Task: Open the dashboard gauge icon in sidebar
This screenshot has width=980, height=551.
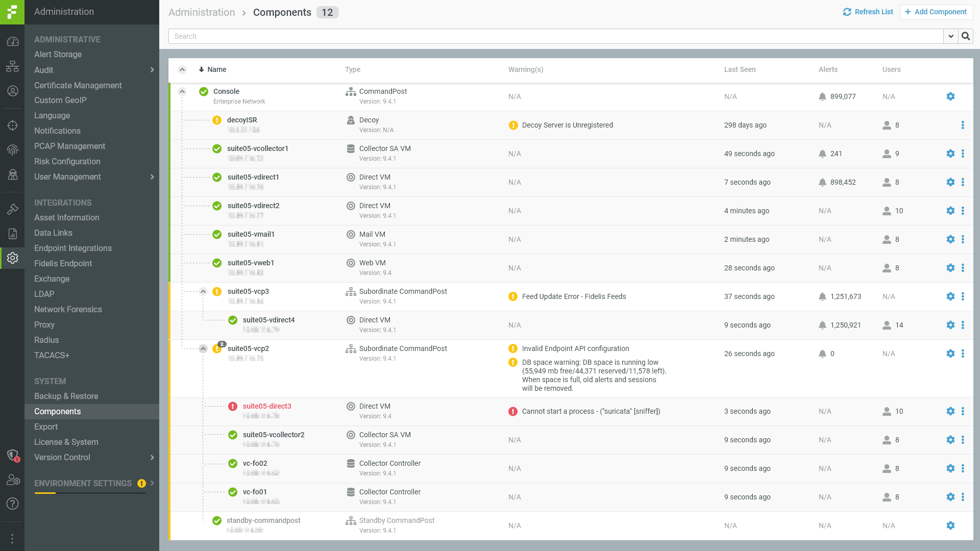Action: 12,42
